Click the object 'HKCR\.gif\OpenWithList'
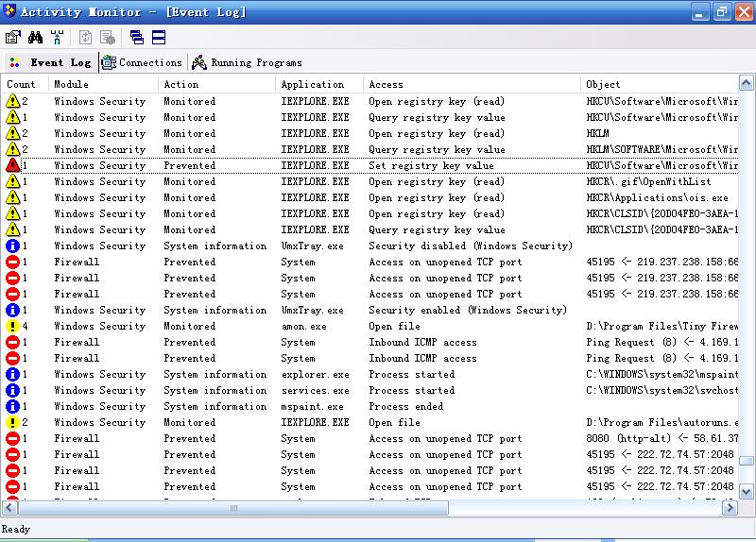The height and width of the screenshot is (542, 756). click(x=648, y=181)
